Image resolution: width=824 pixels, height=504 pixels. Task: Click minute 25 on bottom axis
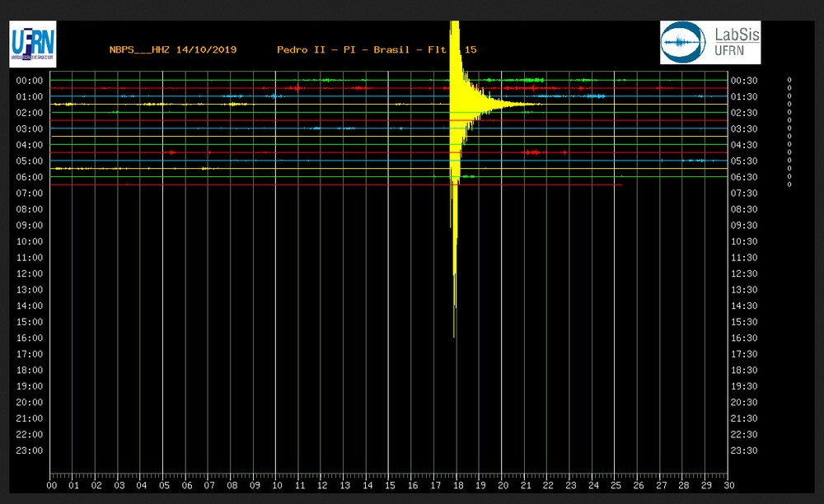tap(616, 486)
